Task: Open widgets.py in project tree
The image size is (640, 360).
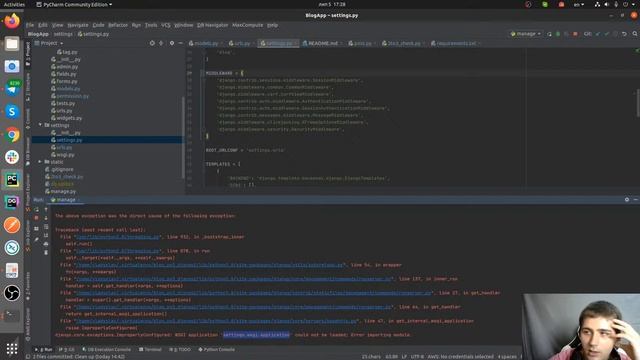Action: point(67,118)
